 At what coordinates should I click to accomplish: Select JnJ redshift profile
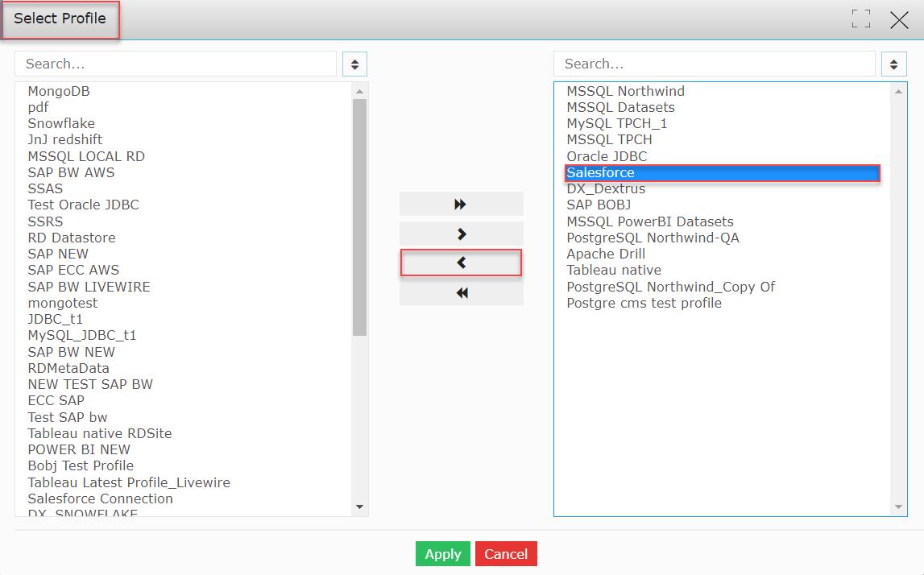(x=64, y=139)
